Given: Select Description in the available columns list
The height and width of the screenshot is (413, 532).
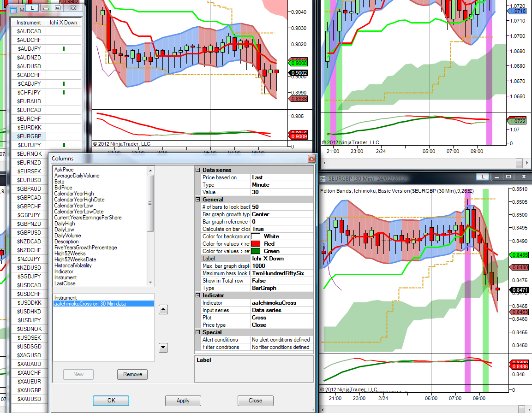Looking at the screenshot, I should tap(66, 242).
